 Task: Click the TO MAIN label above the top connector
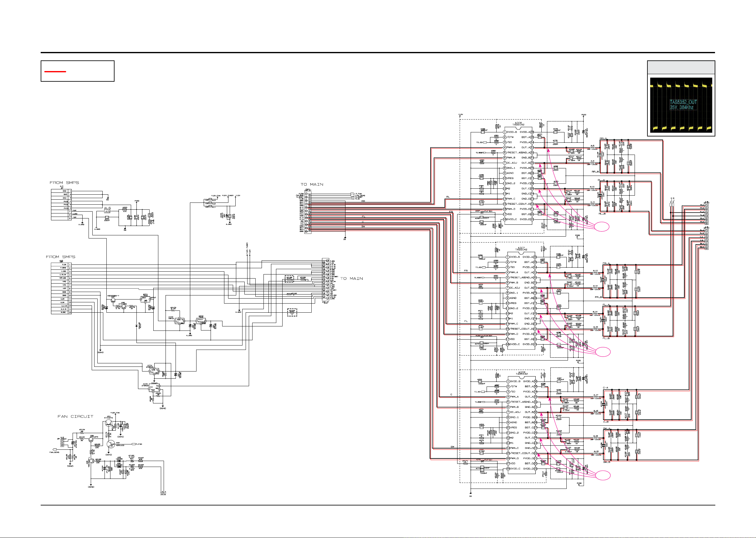click(x=312, y=184)
